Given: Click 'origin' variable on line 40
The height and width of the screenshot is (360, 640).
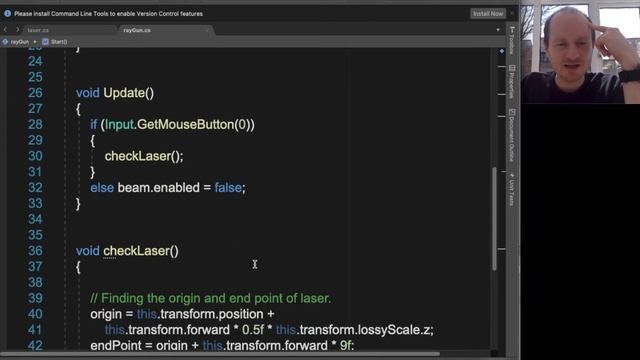Looking at the screenshot, I should [106, 314].
